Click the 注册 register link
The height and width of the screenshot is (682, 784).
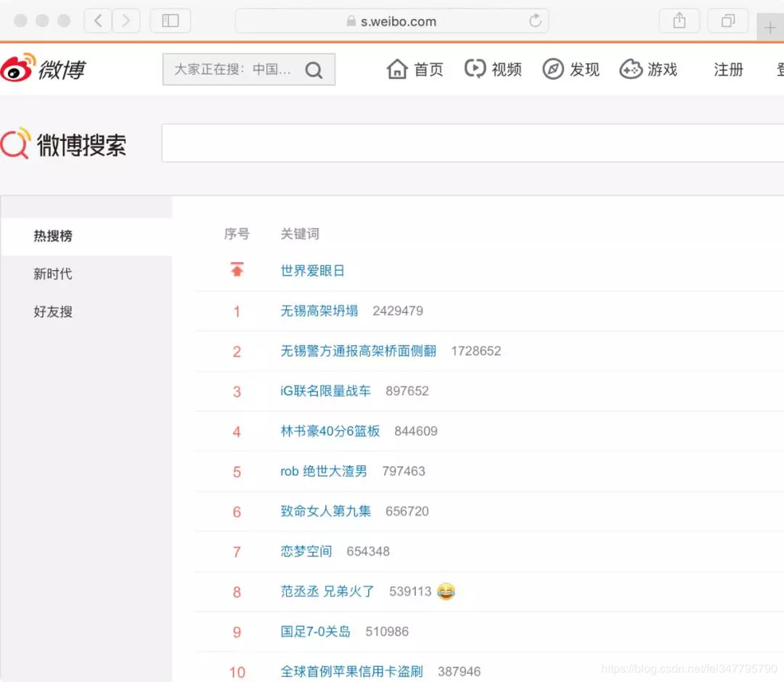(x=729, y=70)
